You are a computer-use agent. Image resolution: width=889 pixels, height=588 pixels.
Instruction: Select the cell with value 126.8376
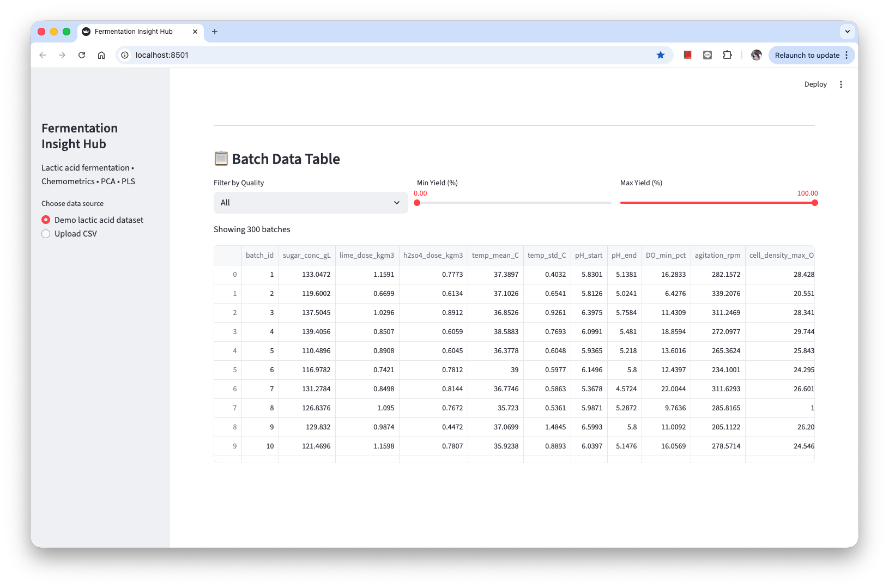(307, 408)
